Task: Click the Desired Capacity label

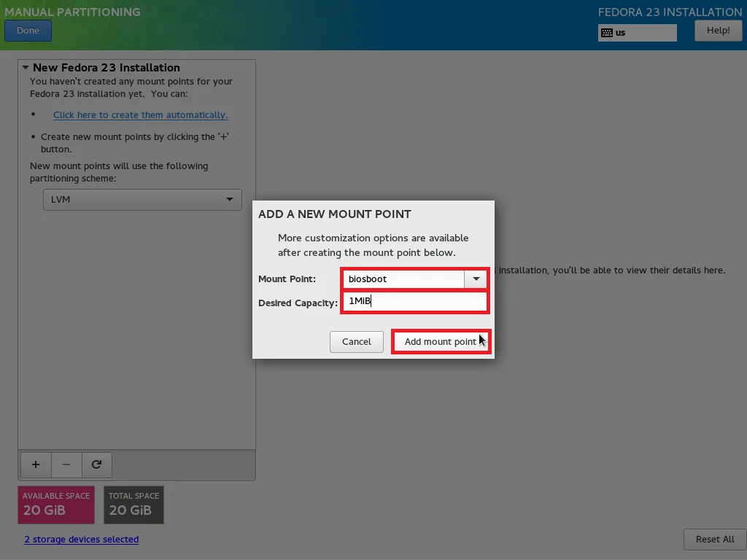Action: click(x=298, y=303)
